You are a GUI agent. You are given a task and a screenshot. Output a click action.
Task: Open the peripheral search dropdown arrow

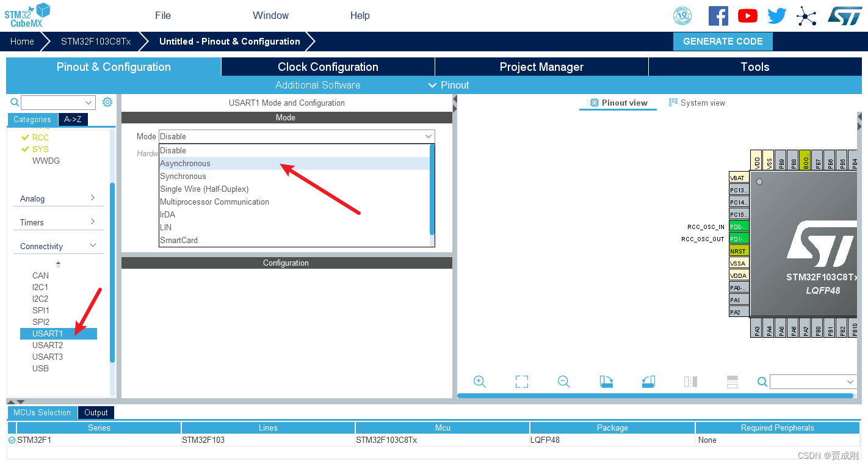[89, 103]
